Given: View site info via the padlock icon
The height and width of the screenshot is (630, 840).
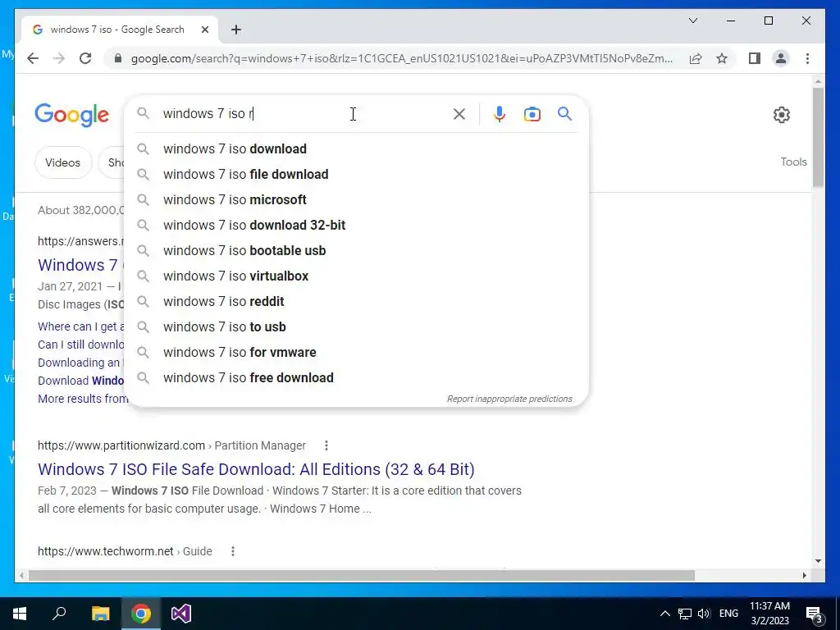Looking at the screenshot, I should pos(118,58).
